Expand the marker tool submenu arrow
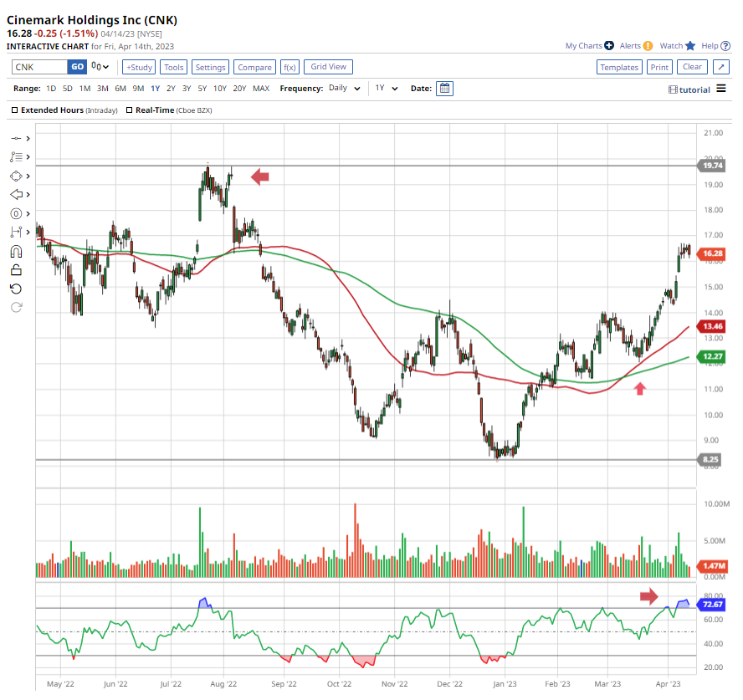 click(28, 213)
